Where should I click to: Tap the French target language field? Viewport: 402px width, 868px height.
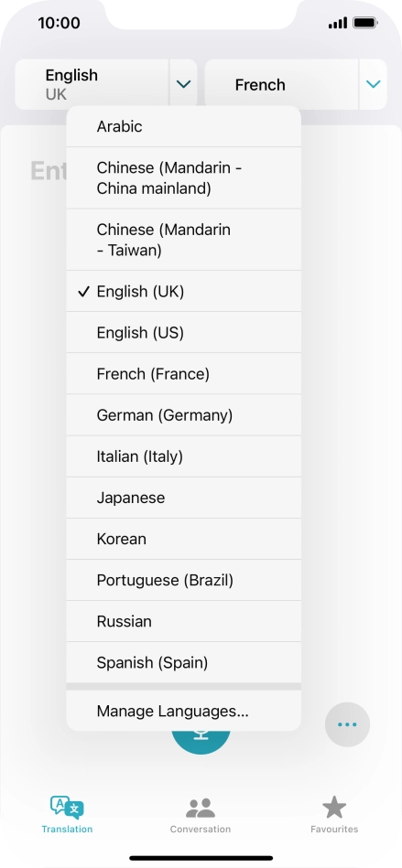point(282,84)
